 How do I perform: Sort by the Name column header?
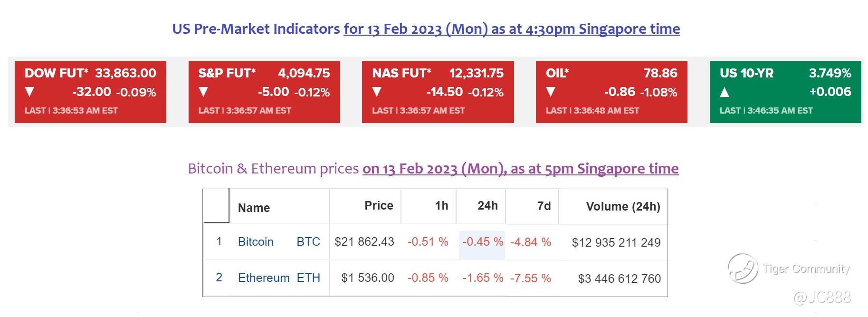(x=254, y=208)
